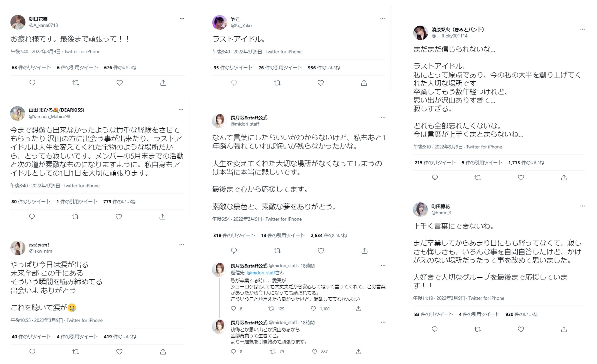Open more options menu on natsumi's tweet
This screenshot has height=364, width=597.
pyautogui.click(x=181, y=244)
